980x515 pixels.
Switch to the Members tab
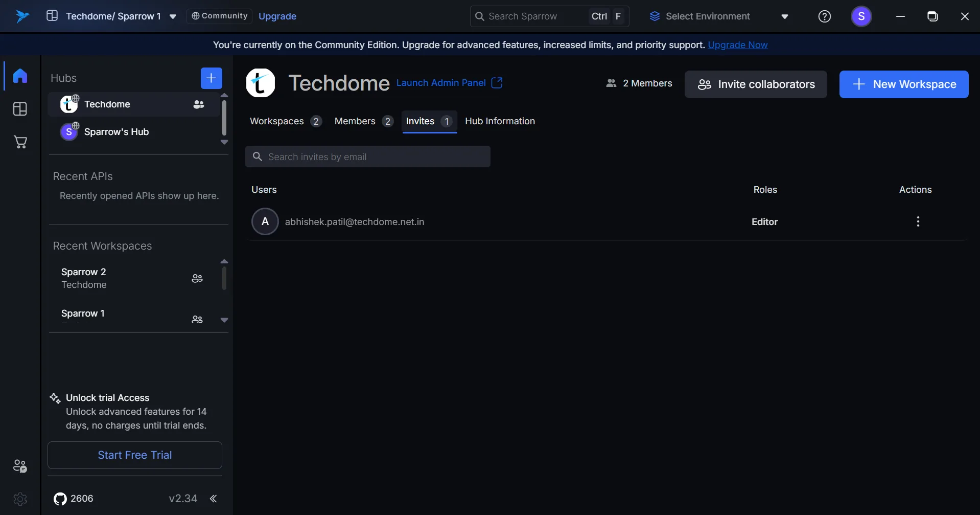tap(364, 121)
